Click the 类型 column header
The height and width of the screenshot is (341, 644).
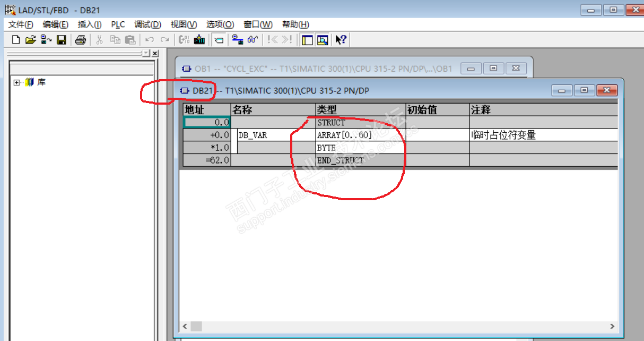pos(360,109)
